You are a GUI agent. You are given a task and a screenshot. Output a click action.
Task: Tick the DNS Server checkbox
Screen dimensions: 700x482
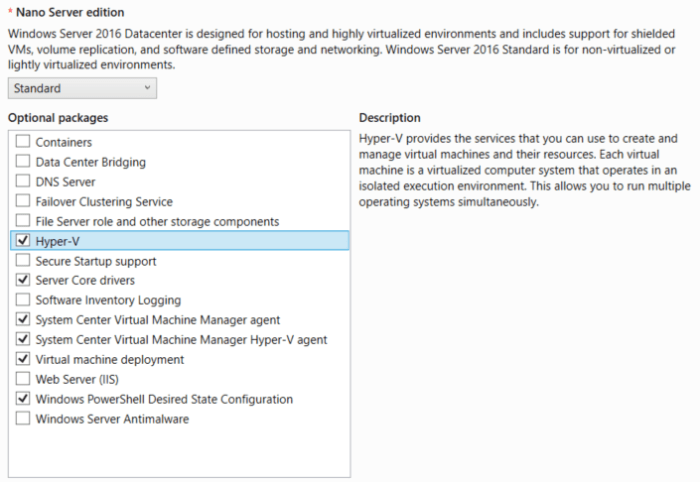(23, 181)
